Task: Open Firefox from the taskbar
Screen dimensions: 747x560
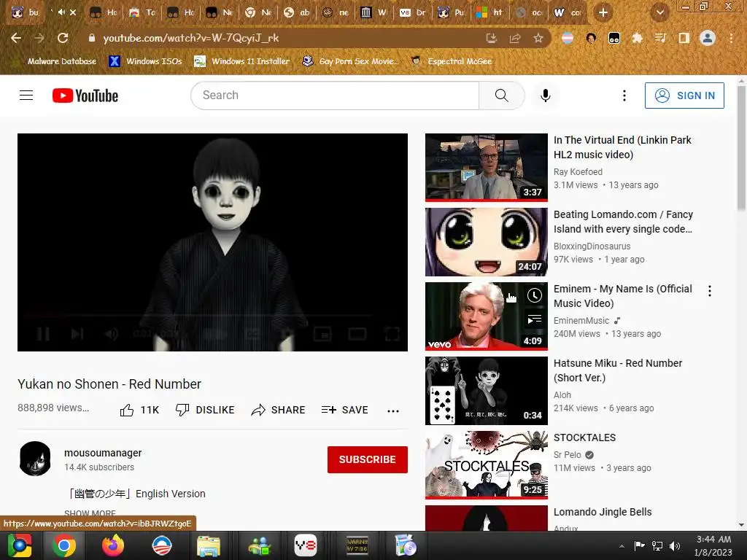Action: 113,545
